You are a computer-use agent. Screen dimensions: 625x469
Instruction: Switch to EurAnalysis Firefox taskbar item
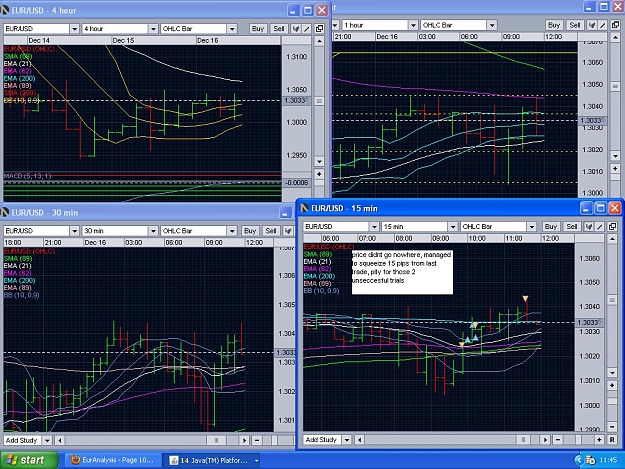click(112, 460)
